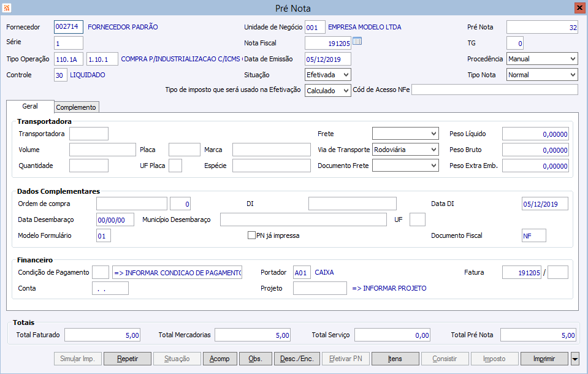The image size is (588, 374).
Task: Click the Imprimir button
Action: pyautogui.click(x=544, y=359)
